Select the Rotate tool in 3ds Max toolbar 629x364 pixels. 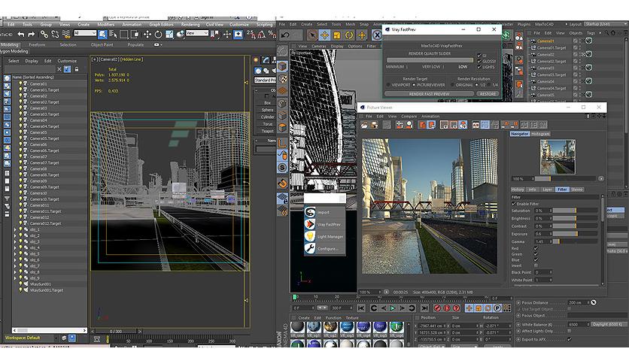tap(158, 35)
